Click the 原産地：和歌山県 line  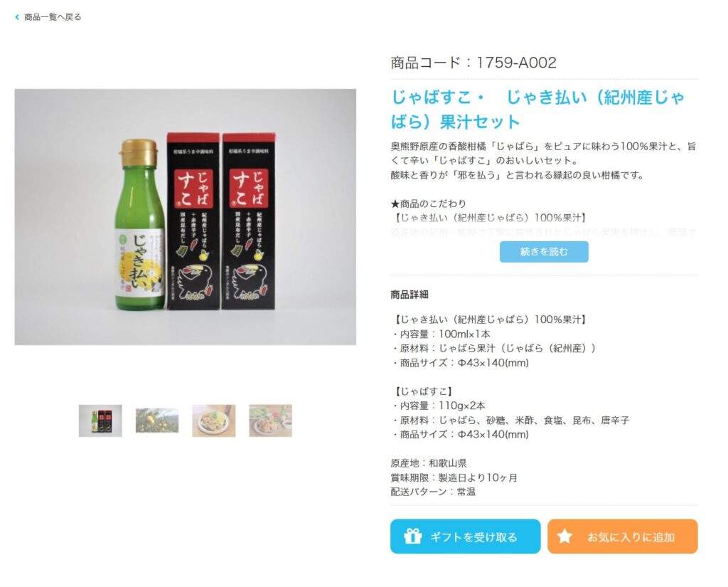click(x=428, y=463)
